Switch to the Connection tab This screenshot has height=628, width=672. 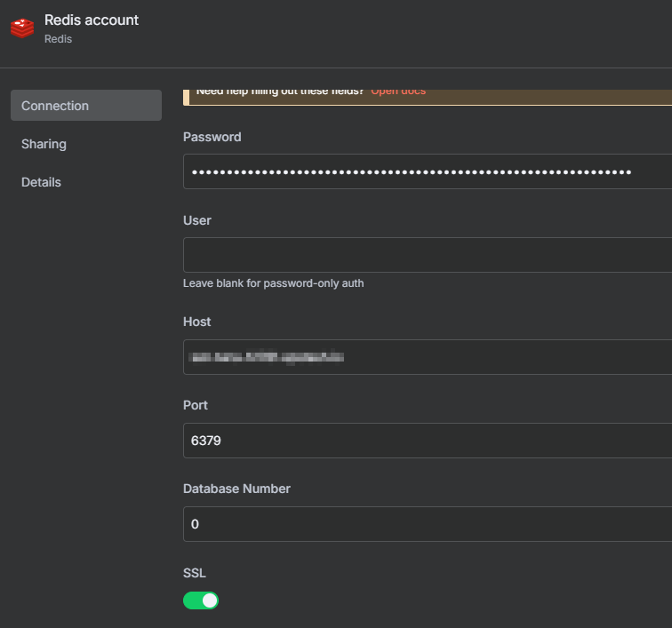[85, 106]
